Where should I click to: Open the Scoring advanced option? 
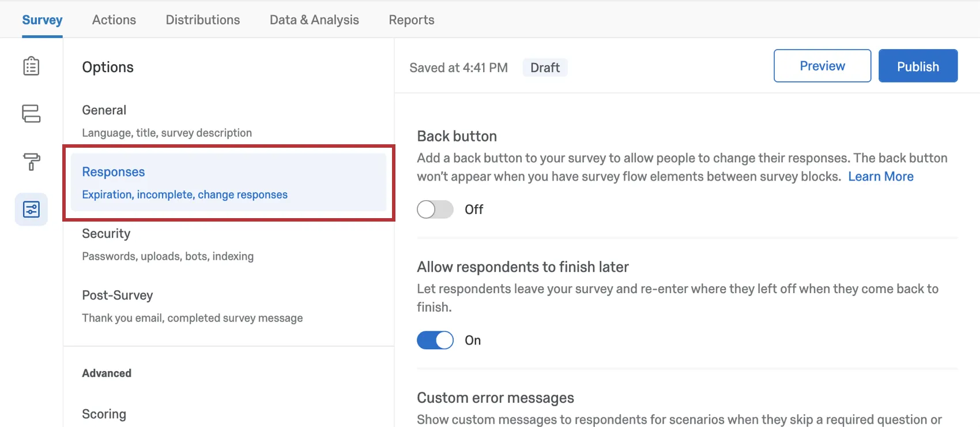click(x=104, y=414)
